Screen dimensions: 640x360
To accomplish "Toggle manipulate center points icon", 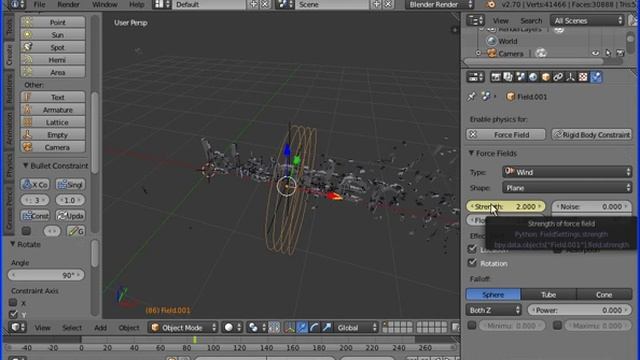I will (x=274, y=327).
